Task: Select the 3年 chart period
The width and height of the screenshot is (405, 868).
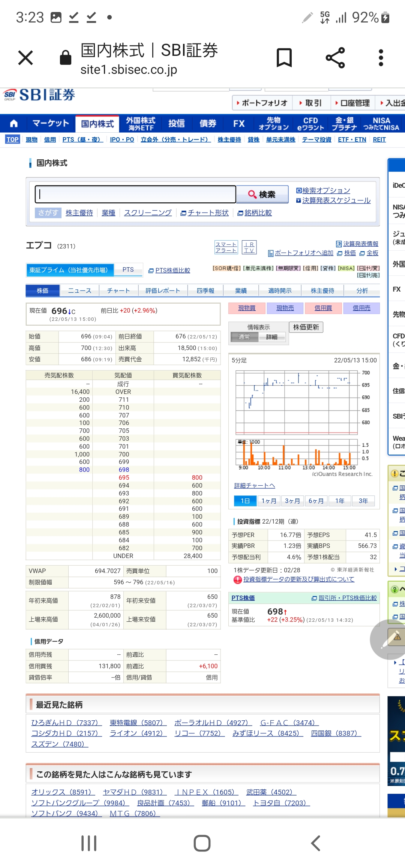Action: [x=363, y=501]
